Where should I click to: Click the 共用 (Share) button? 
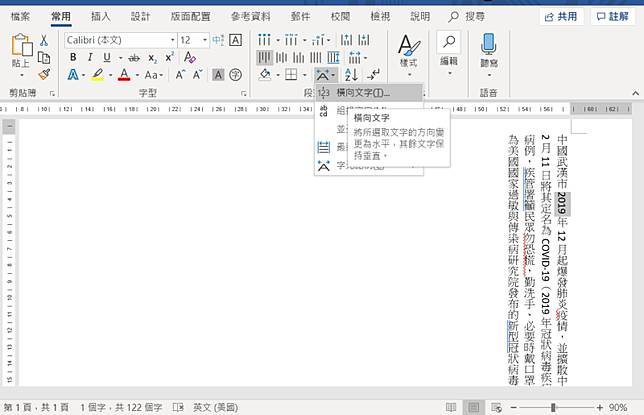pyautogui.click(x=561, y=16)
